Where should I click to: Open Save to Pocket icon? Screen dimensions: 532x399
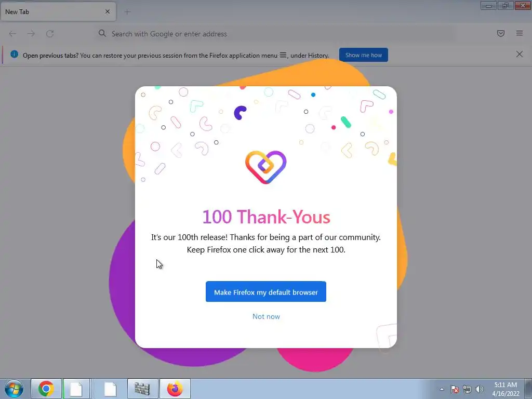pyautogui.click(x=500, y=33)
